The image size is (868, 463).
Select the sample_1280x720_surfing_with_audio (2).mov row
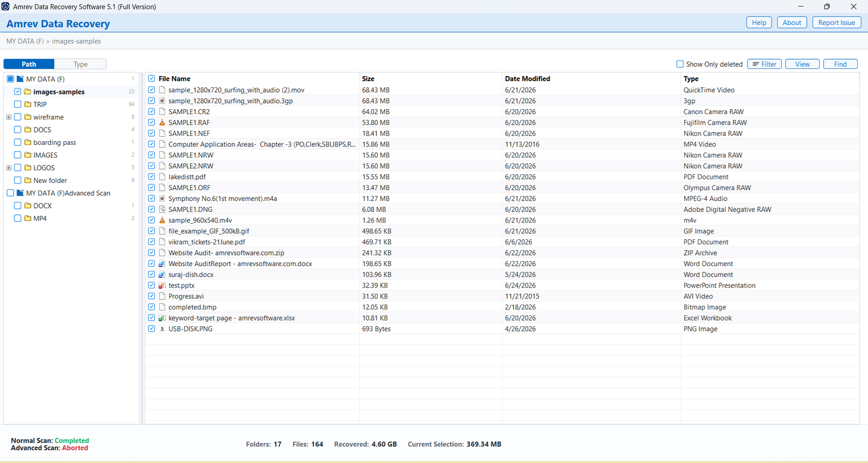click(502, 90)
